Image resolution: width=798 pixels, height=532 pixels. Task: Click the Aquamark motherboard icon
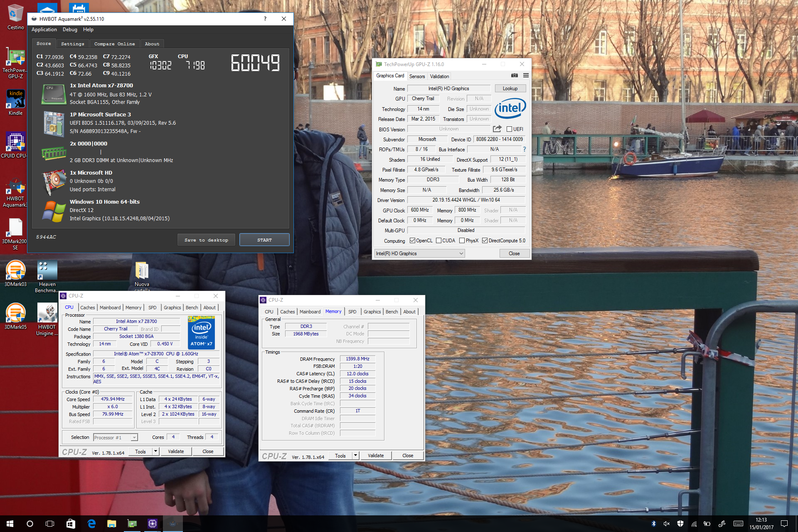tap(54, 124)
